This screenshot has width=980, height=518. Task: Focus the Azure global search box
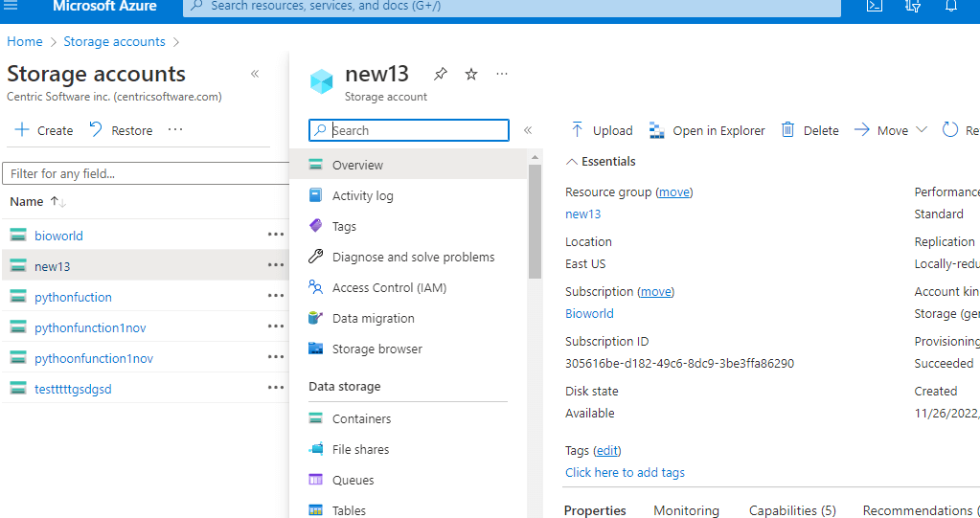(512, 7)
